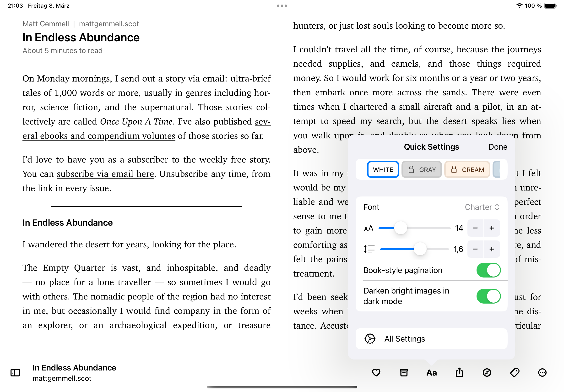Check the Wi-Fi status icon
Image resolution: width=564 pixels, height=392 pixels.
coord(519,6)
